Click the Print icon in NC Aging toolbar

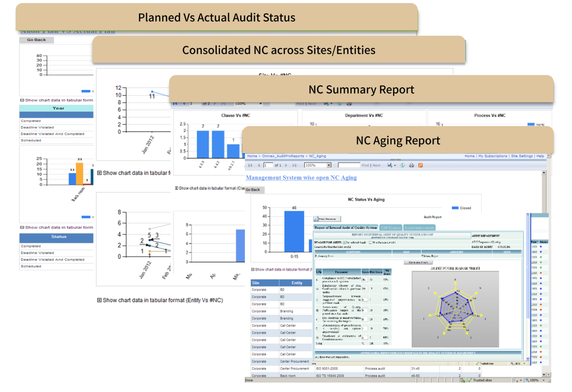point(411,165)
